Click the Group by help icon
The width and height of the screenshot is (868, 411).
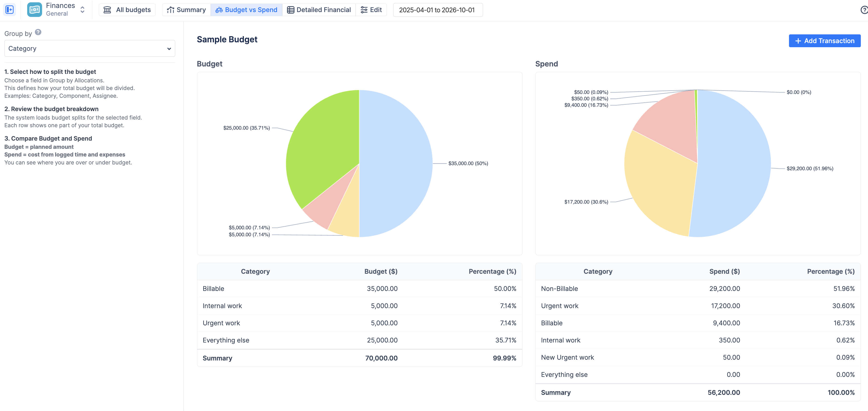[x=38, y=32]
